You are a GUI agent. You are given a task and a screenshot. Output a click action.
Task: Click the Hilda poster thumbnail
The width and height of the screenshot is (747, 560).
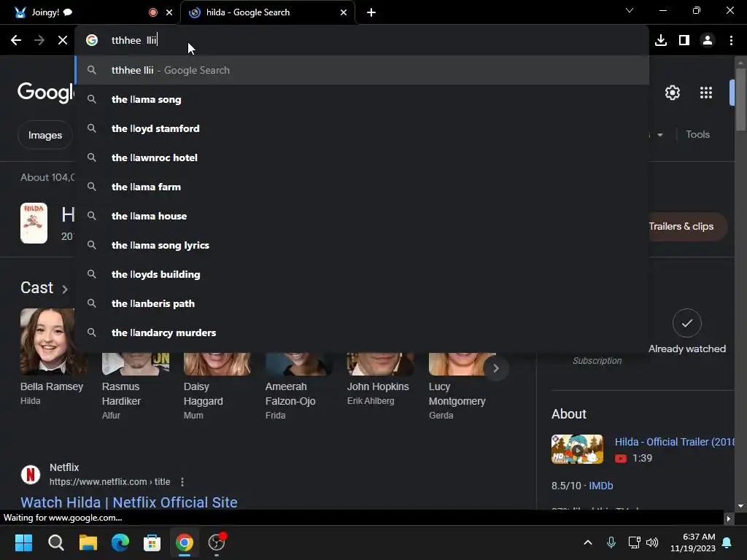[x=34, y=223]
